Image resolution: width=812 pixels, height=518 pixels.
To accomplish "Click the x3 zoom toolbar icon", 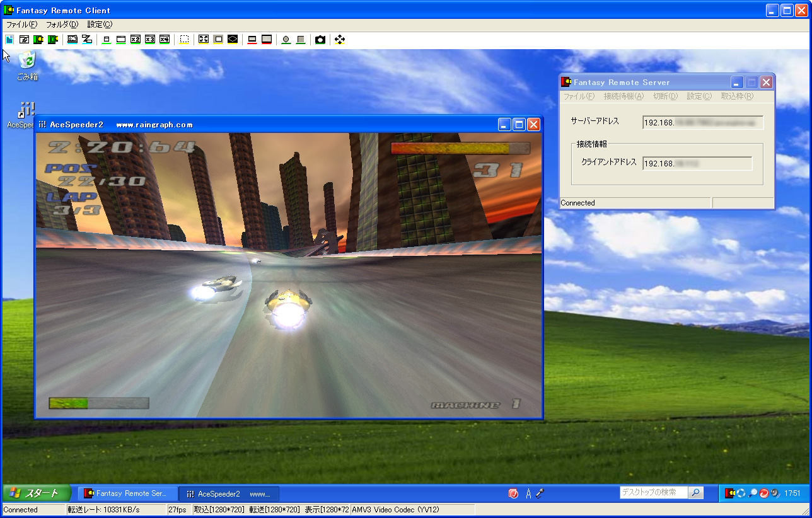I will (x=150, y=40).
